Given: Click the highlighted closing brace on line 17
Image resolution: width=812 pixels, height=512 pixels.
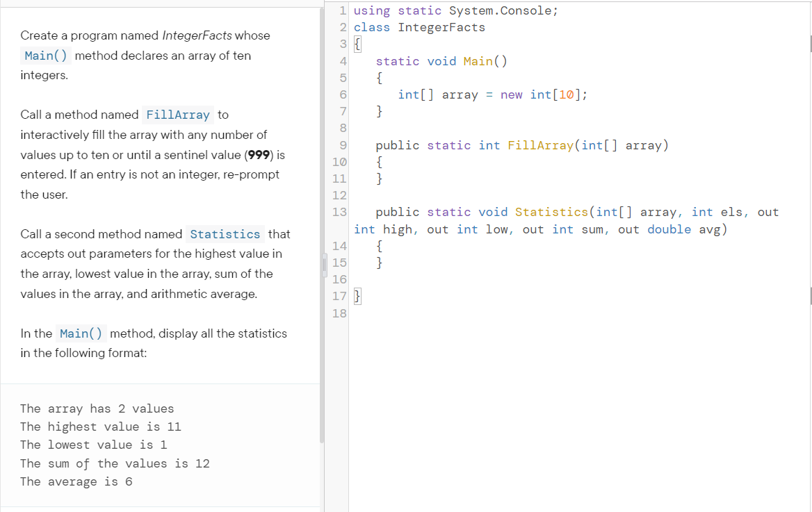Looking at the screenshot, I should point(357,297).
